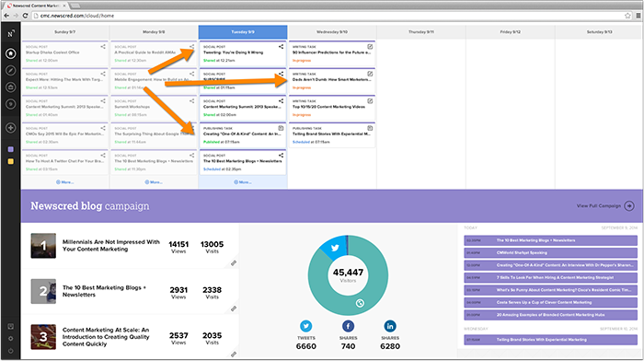This screenshot has width=644, height=361.
Task: Open 20 Amazing Examples schedule item
Action: [550, 315]
